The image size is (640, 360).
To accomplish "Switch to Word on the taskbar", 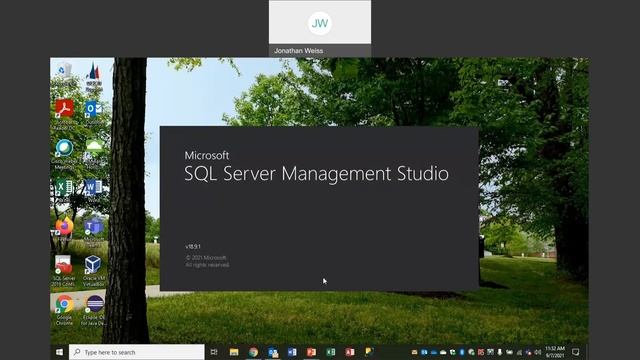I will pyautogui.click(x=292, y=352).
